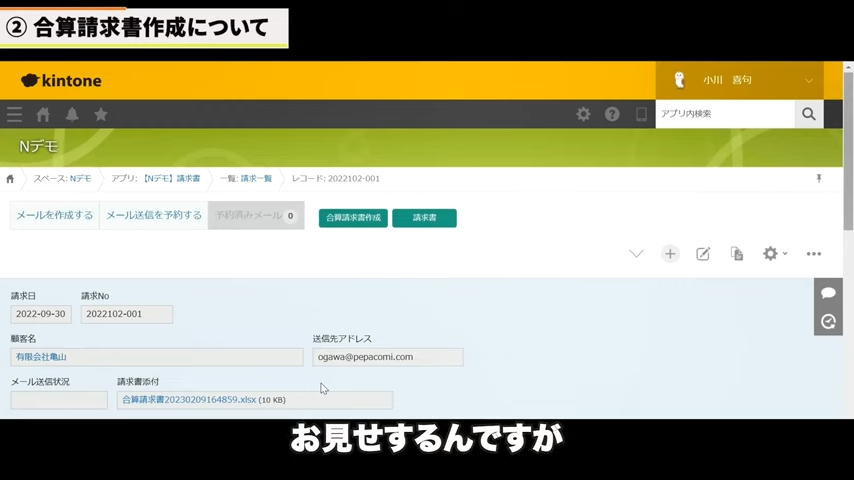Open the 小川 user account menu

(x=740, y=80)
